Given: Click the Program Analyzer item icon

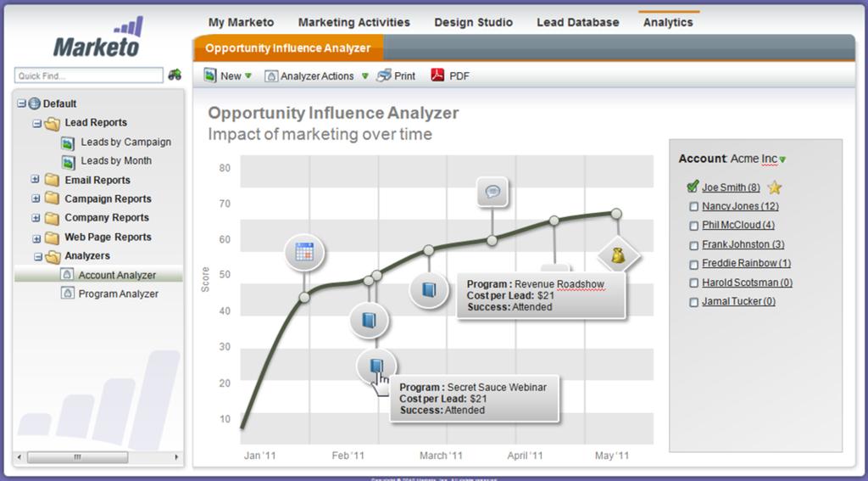Looking at the screenshot, I should (67, 293).
